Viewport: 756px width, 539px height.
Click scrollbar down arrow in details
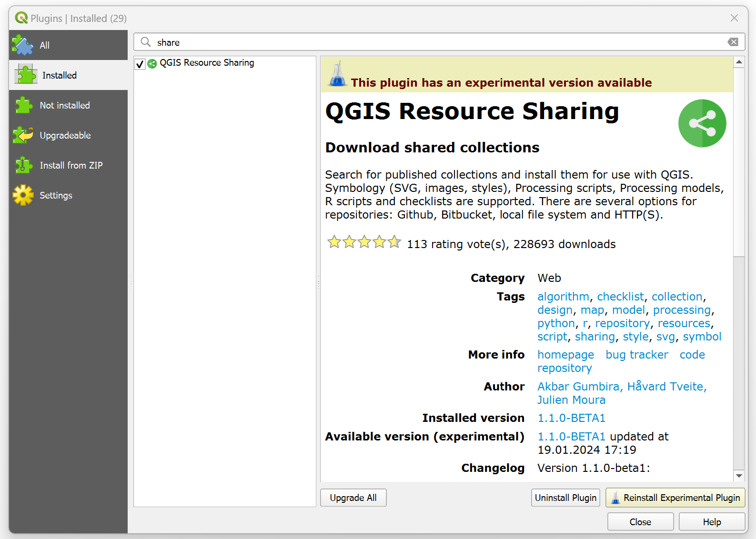coord(739,476)
